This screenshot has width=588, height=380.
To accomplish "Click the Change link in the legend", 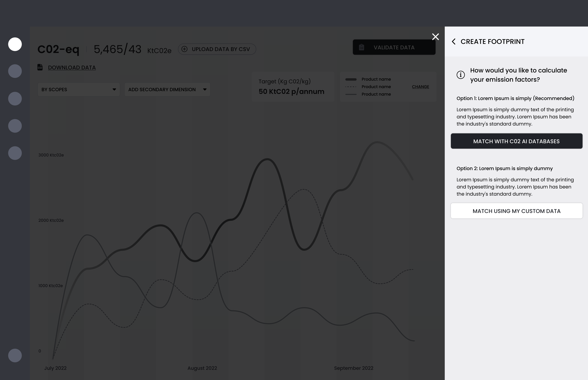I will click(420, 87).
